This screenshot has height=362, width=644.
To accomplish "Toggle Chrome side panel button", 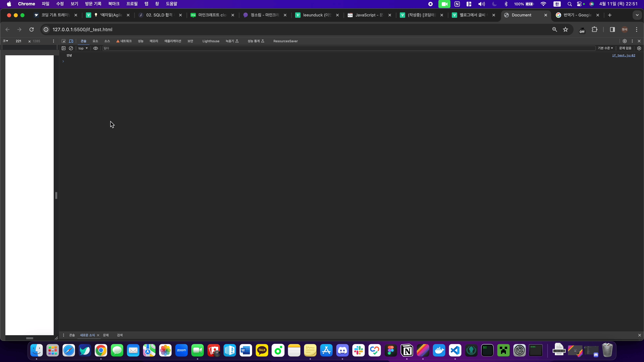I will (612, 29).
